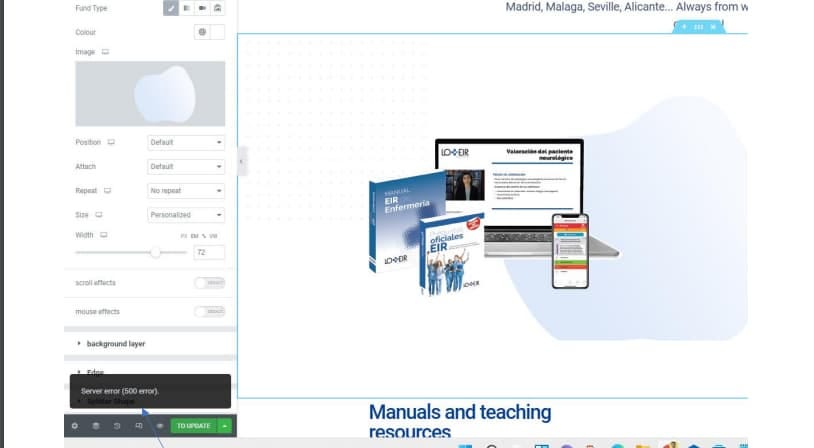Click responsive device icon beside Repeat

(107, 191)
